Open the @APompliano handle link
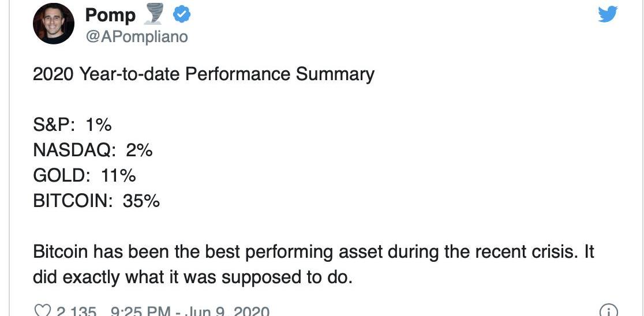 point(136,37)
